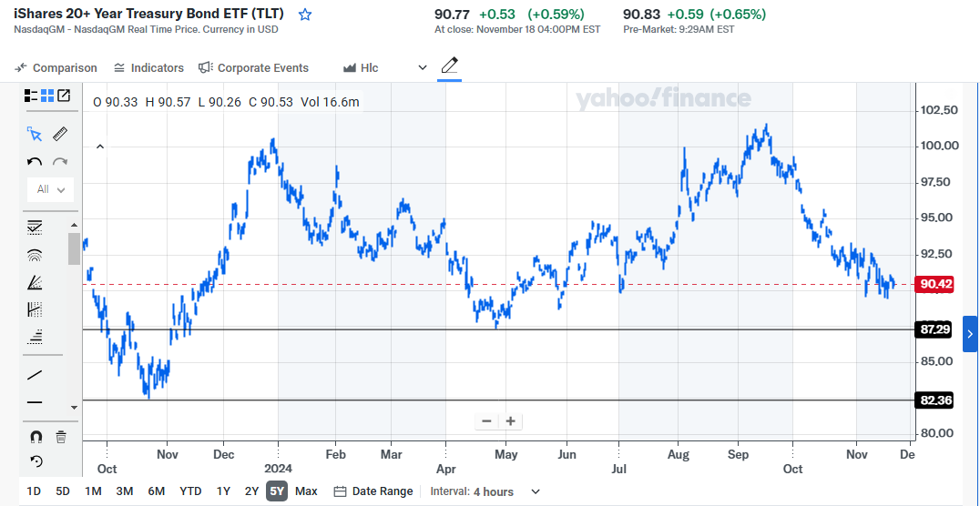980x506 pixels.
Task: Click the Pre-Market: 9:29AM EST text
Action: coord(679,29)
